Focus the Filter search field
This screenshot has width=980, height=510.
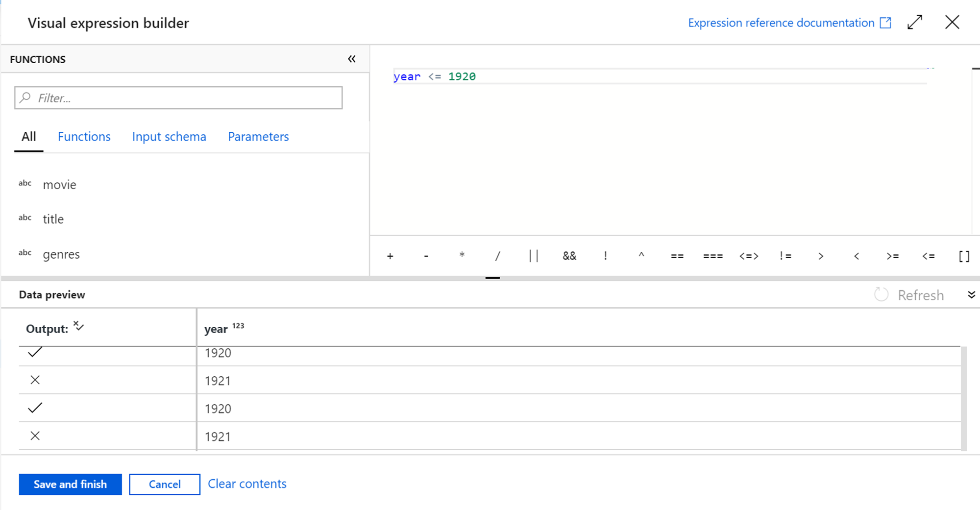coord(178,98)
